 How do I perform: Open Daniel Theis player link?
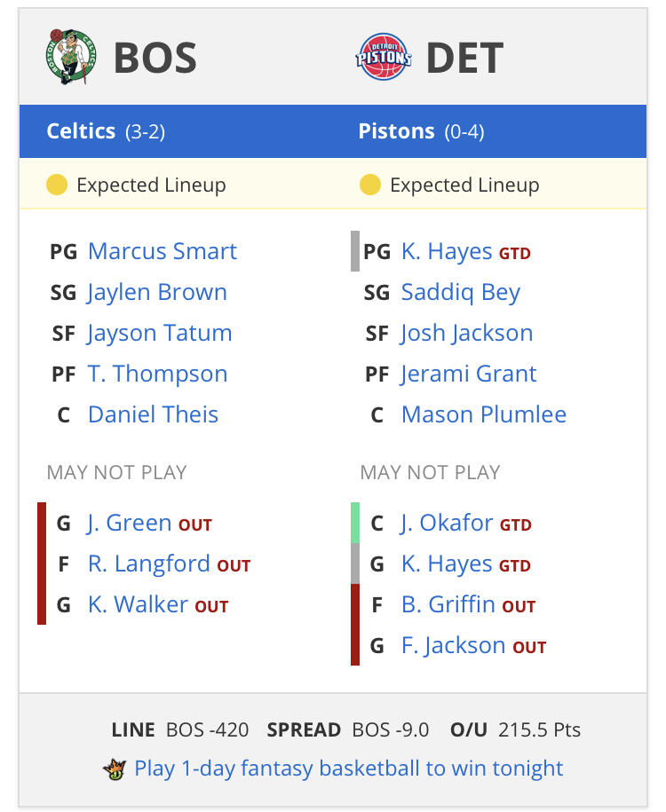153,414
